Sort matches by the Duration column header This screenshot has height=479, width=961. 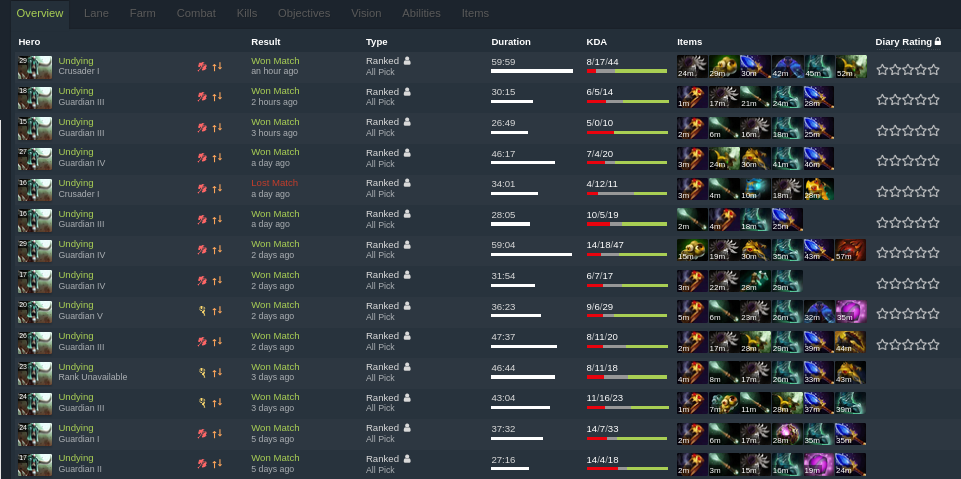click(x=511, y=42)
